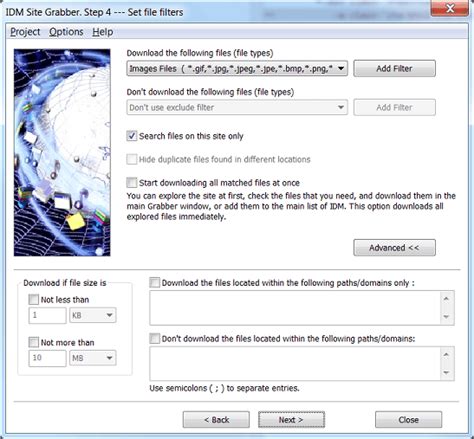Click the globe wizard illustration
The image size is (474, 439).
pyautogui.click(x=62, y=153)
